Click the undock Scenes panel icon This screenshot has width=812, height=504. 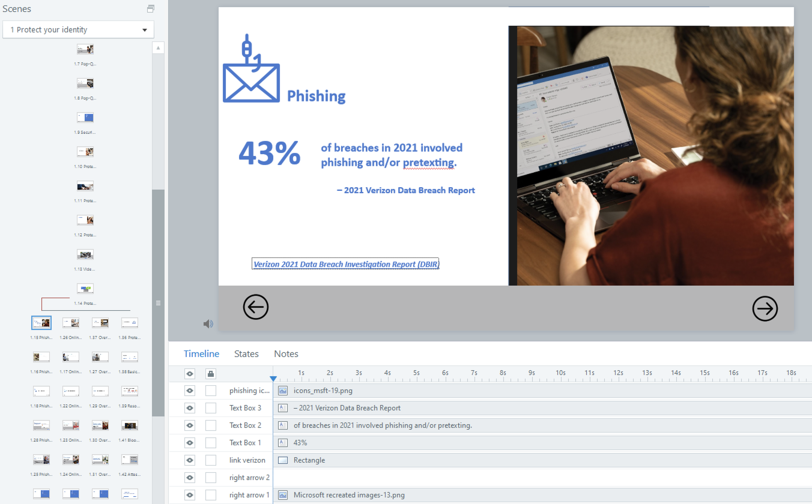[x=150, y=9]
